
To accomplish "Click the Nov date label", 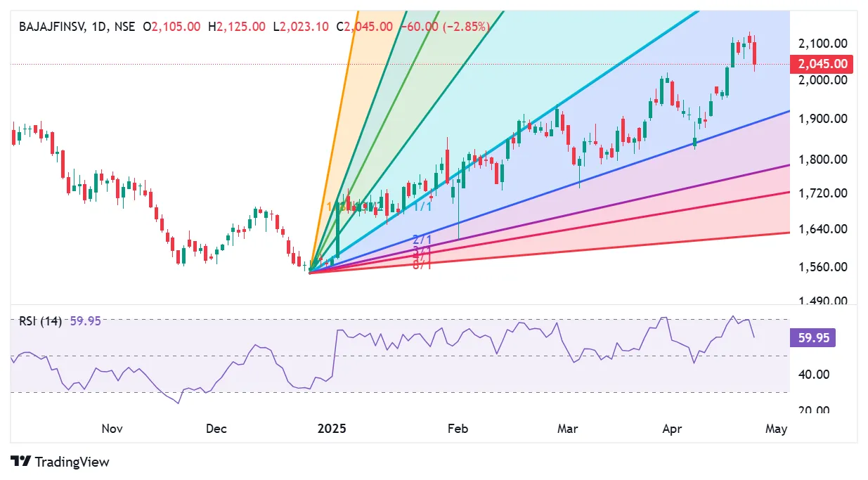I will [x=112, y=428].
